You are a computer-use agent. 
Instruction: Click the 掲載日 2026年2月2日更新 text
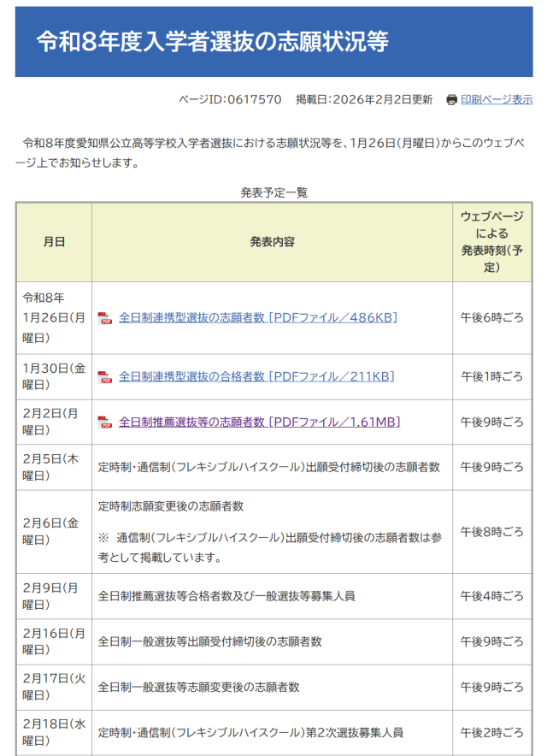click(x=363, y=100)
